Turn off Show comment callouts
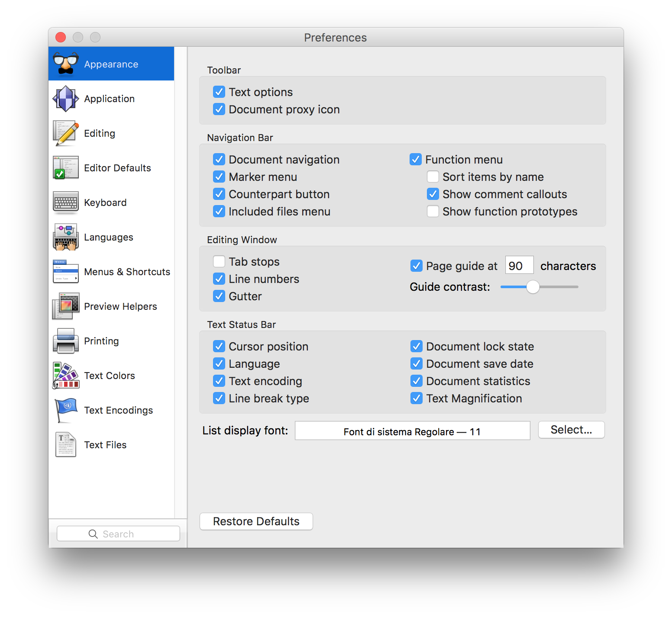 (433, 194)
